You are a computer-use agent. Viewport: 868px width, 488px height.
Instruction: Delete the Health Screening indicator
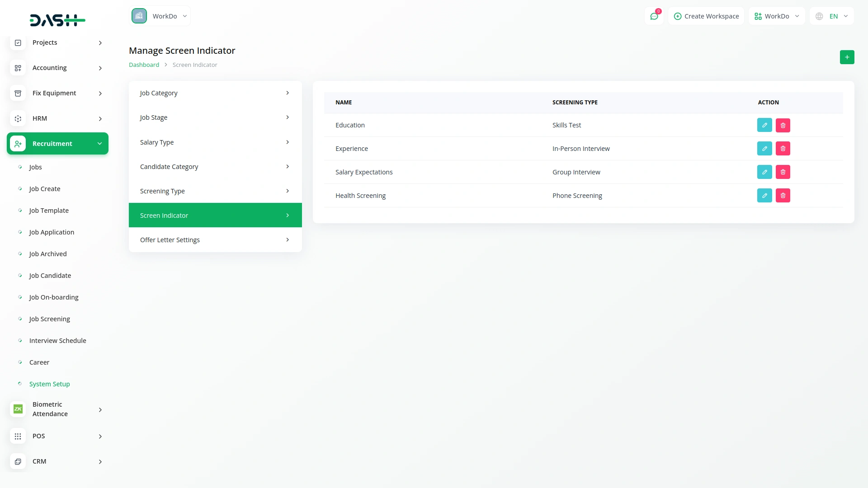(x=783, y=196)
